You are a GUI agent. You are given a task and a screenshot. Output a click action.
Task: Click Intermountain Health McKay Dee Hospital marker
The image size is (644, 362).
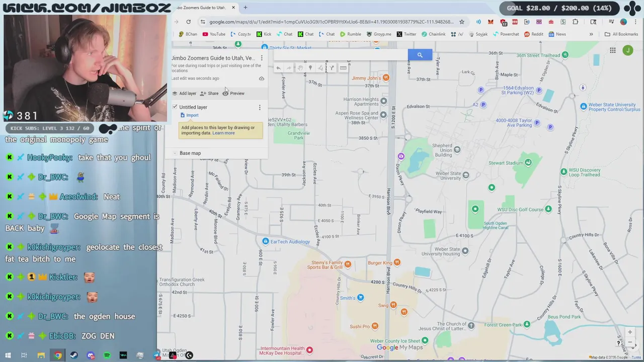pos(309,350)
